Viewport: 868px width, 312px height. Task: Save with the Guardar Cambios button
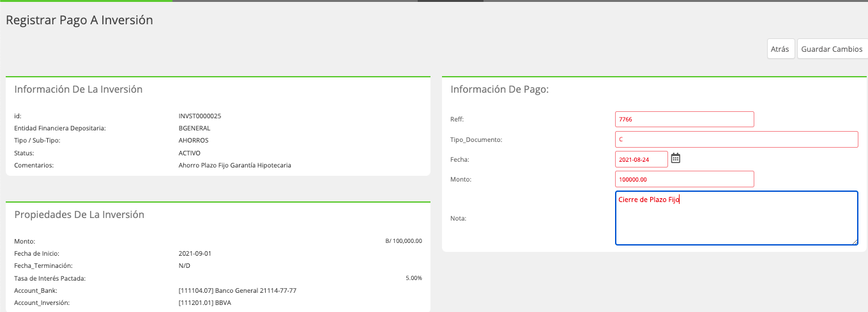click(832, 49)
